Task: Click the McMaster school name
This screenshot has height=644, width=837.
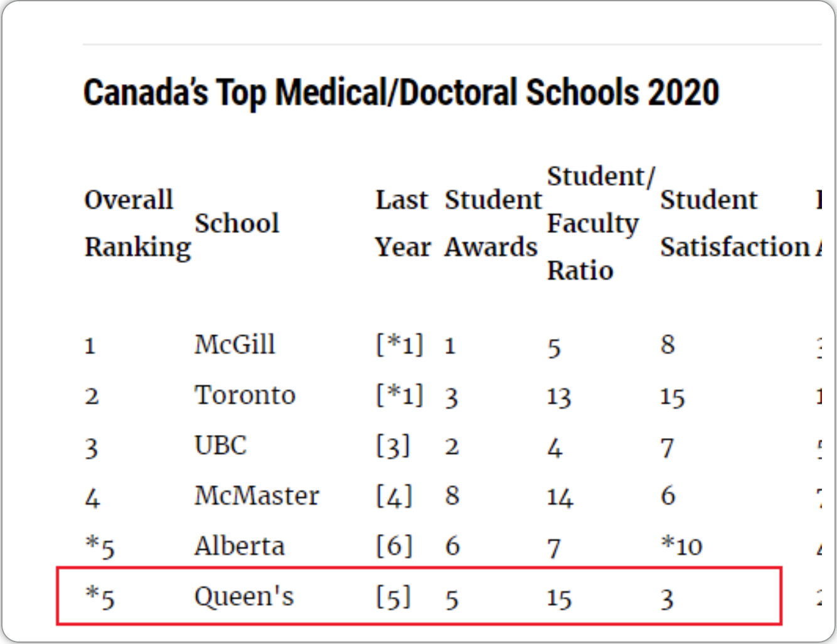Action: tap(257, 496)
